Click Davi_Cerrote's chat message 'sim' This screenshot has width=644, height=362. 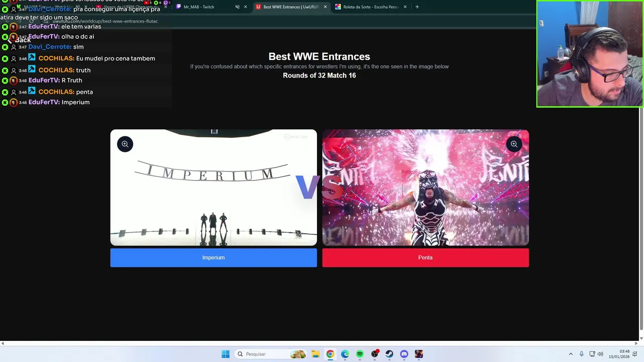point(78,47)
